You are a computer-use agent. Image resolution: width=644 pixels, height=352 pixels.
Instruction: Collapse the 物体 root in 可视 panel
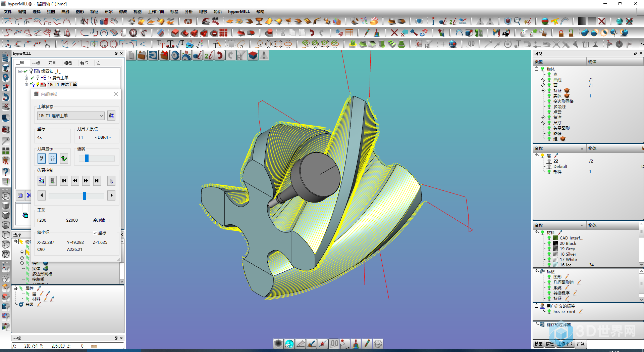point(537,69)
